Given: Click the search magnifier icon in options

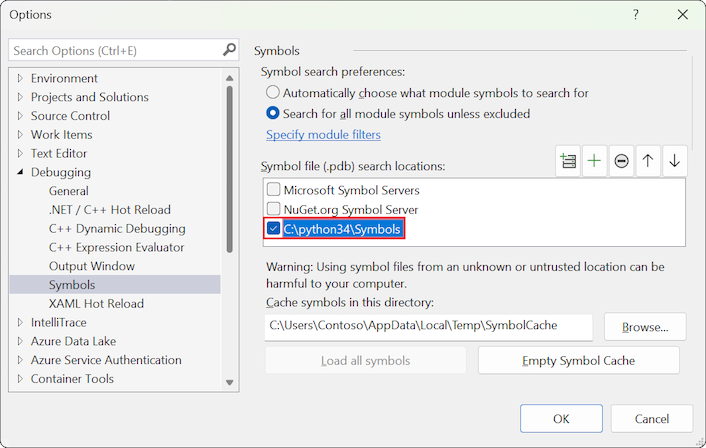Looking at the screenshot, I should coord(229,50).
